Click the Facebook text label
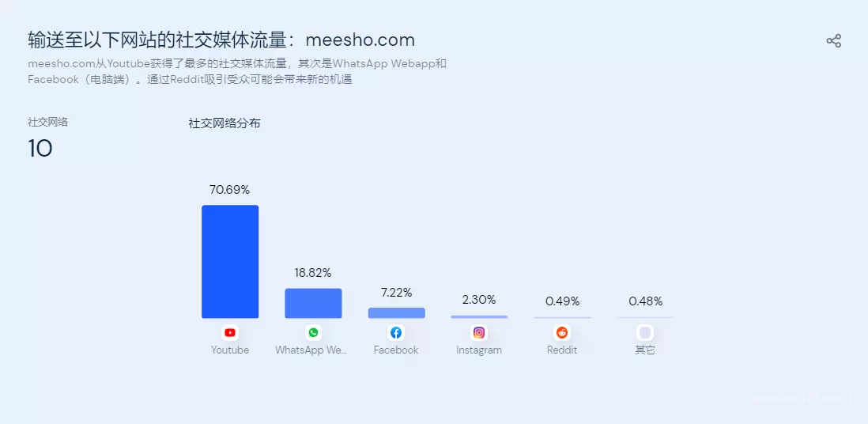The width and height of the screenshot is (868, 424). click(396, 350)
